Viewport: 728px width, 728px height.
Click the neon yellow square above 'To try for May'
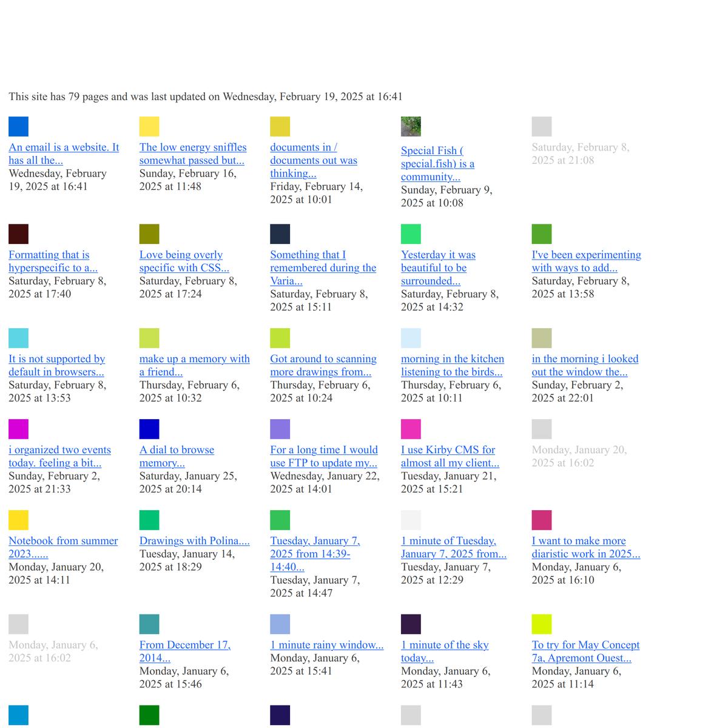click(542, 624)
